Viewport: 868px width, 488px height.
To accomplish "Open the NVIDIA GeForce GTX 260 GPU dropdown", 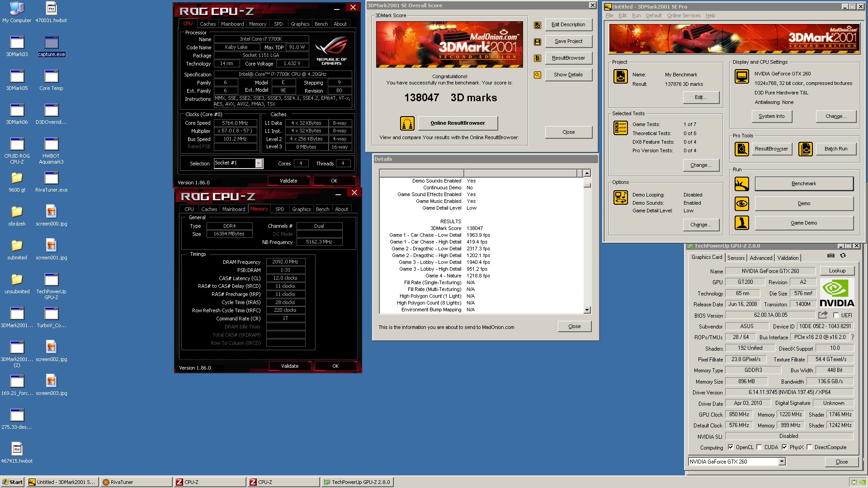I will point(782,462).
